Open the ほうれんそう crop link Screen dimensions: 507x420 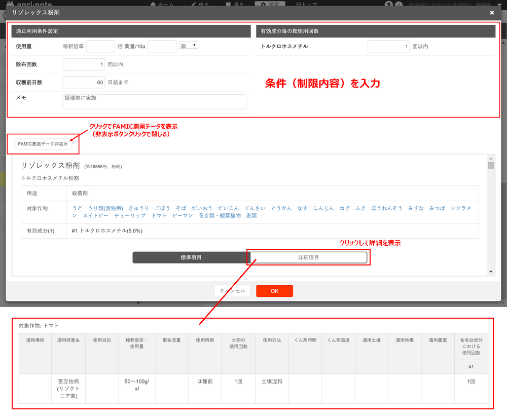tap(387, 208)
